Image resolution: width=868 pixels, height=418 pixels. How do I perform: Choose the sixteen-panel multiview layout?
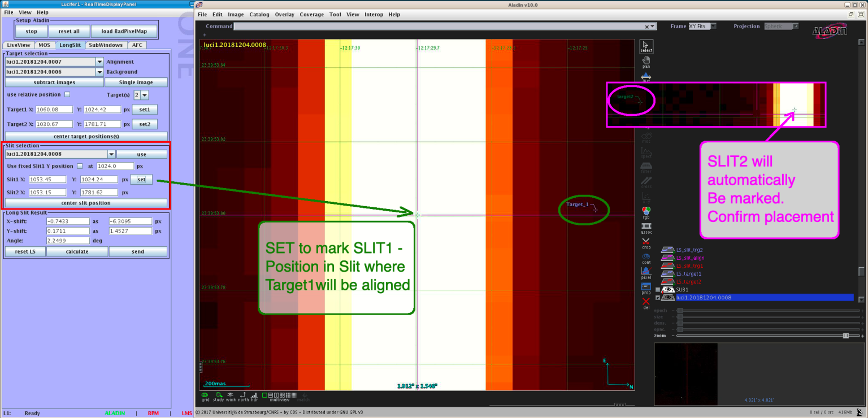pos(293,394)
